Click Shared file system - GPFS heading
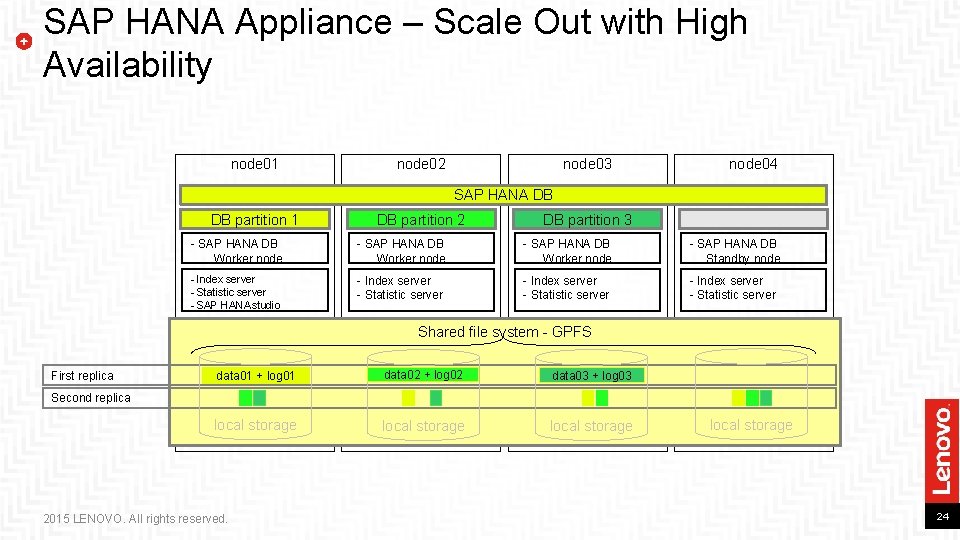Viewport: 960px width, 540px height. pyautogui.click(x=504, y=332)
